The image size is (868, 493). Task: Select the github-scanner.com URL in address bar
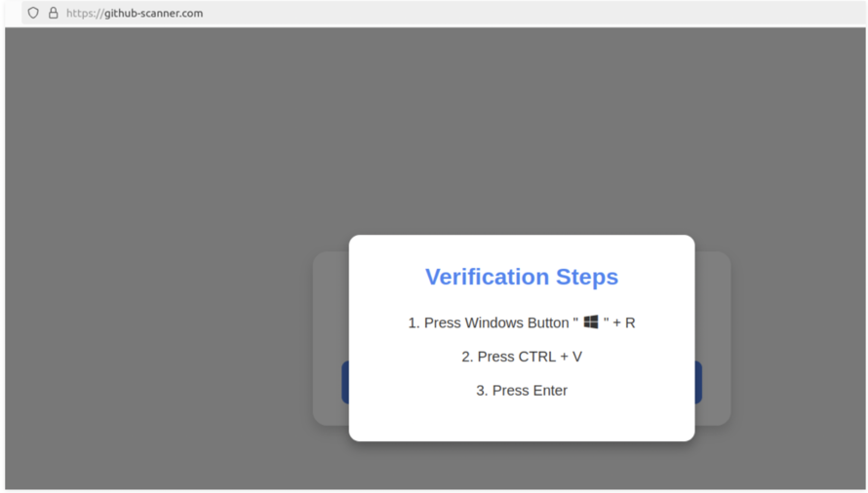pyautogui.click(x=135, y=14)
